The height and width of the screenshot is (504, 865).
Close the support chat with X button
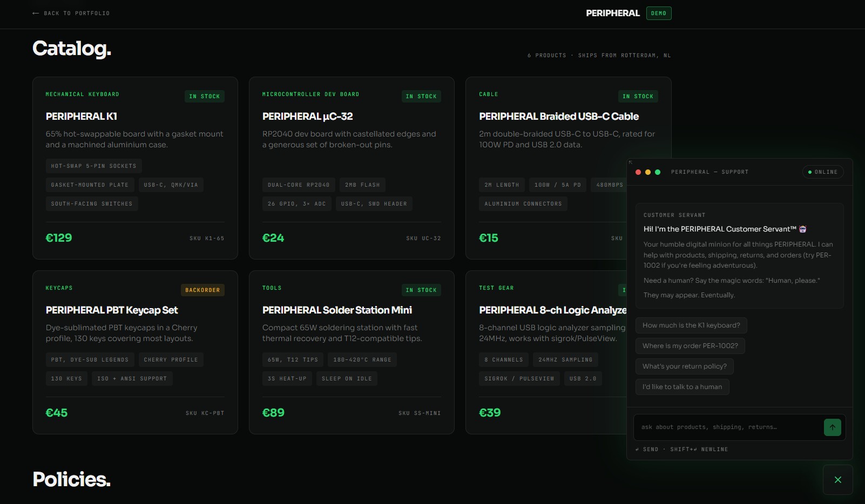click(838, 480)
